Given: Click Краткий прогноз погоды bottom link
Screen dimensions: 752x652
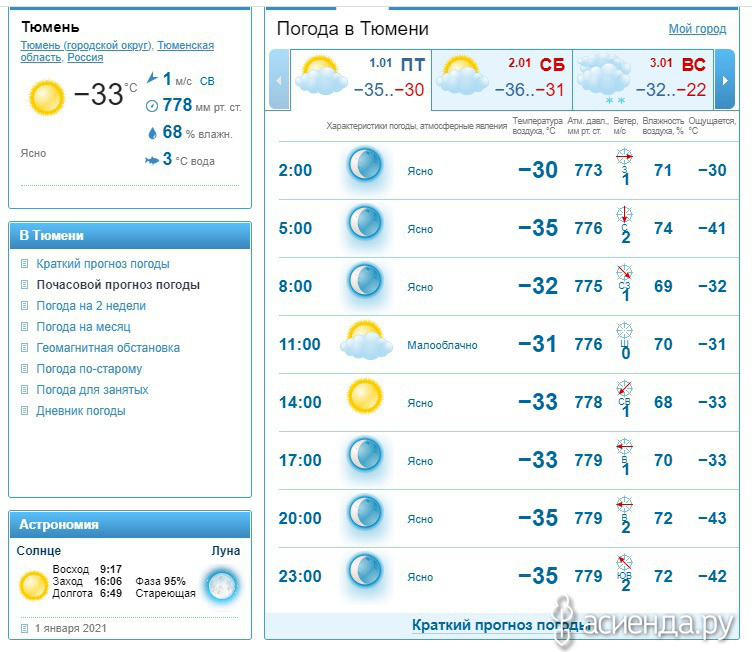Looking at the screenshot, I should click(x=502, y=625).
